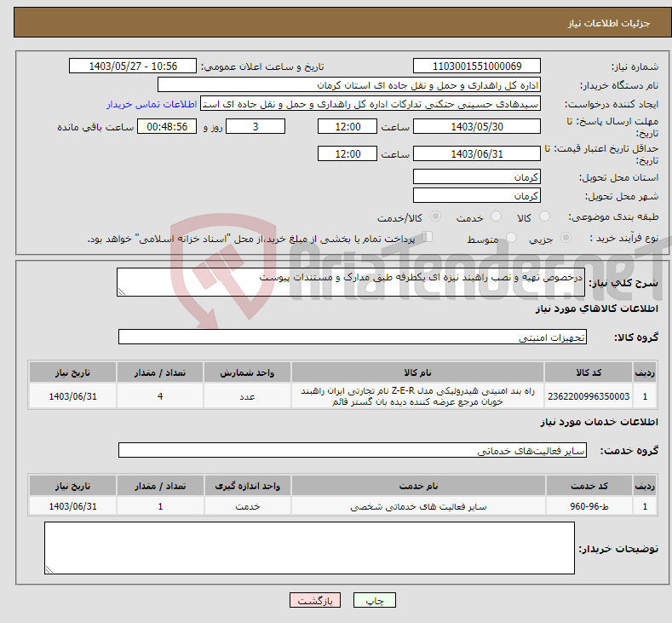This screenshot has width=672, height=623.
Task: Click goods code 2362200996350003 cell
Action: point(589,396)
